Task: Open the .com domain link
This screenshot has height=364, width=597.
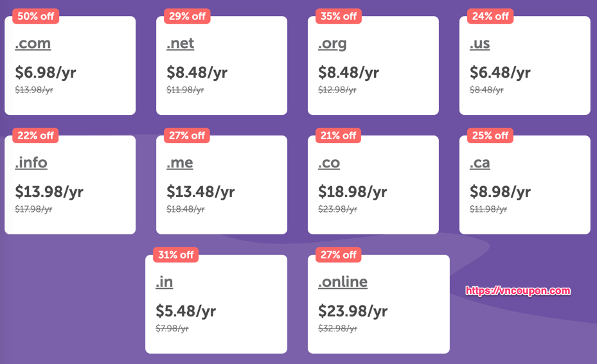Action: (x=33, y=44)
